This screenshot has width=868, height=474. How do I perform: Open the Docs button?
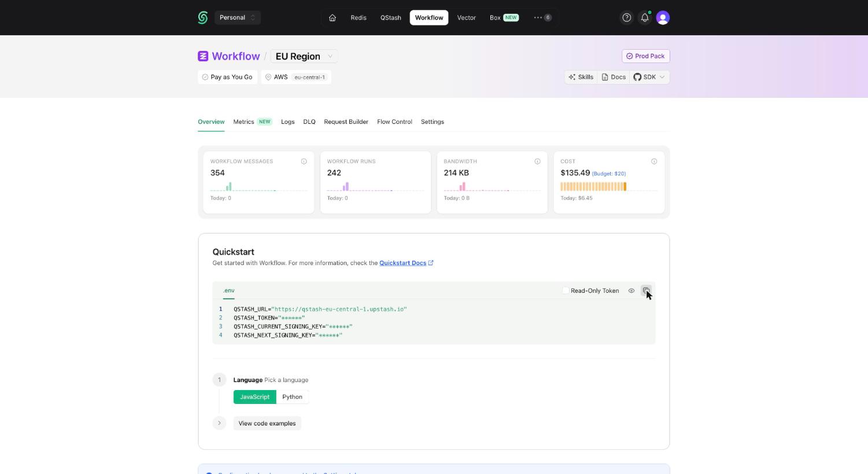[614, 77]
